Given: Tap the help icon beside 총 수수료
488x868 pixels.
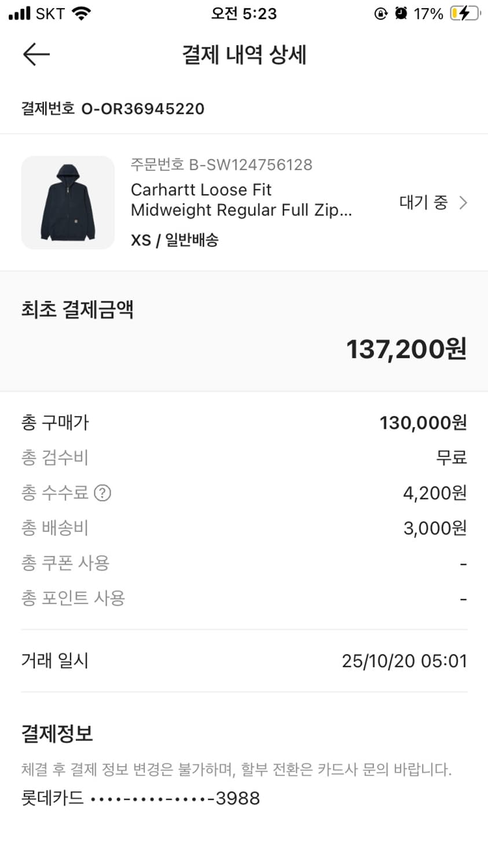Looking at the screenshot, I should pyautogui.click(x=102, y=493).
